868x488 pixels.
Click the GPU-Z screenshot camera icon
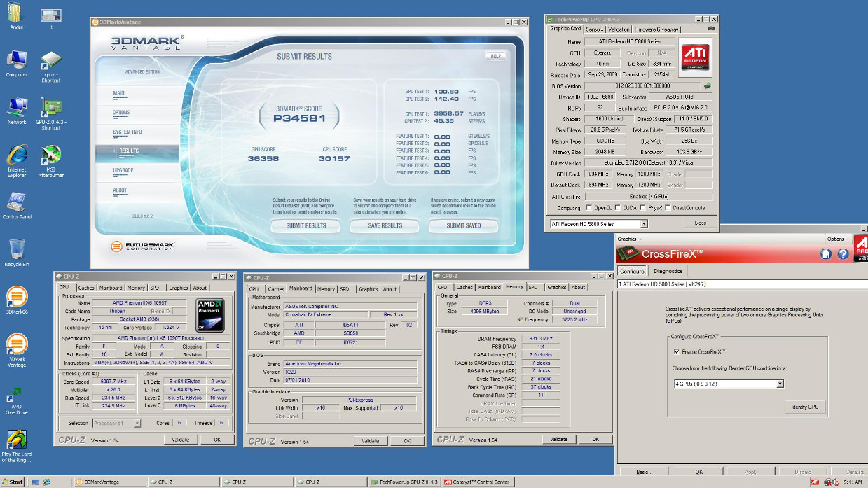click(x=711, y=29)
